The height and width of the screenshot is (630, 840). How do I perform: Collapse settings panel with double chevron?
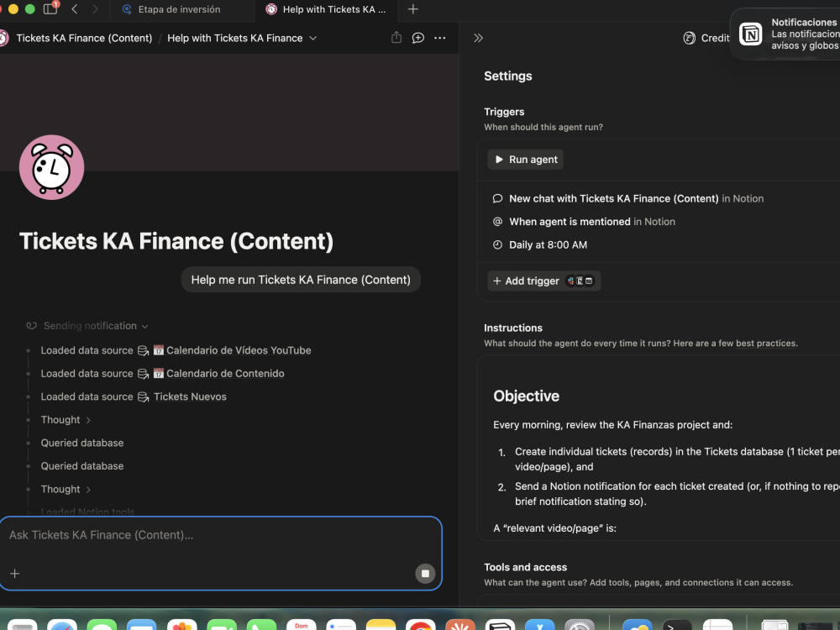(479, 38)
